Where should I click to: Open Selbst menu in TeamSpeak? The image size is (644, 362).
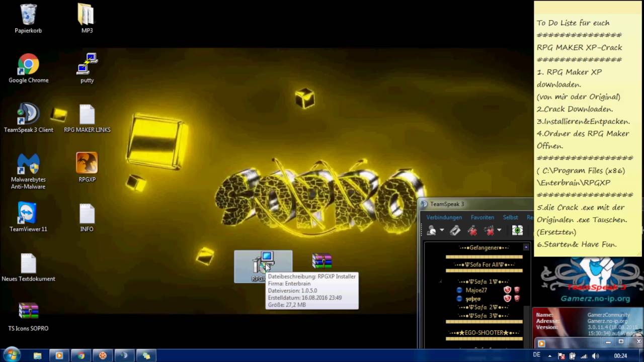510,217
